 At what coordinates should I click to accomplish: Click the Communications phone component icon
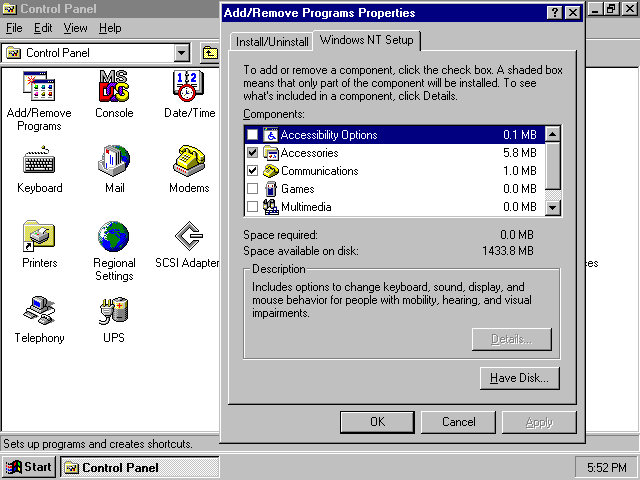coord(270,171)
